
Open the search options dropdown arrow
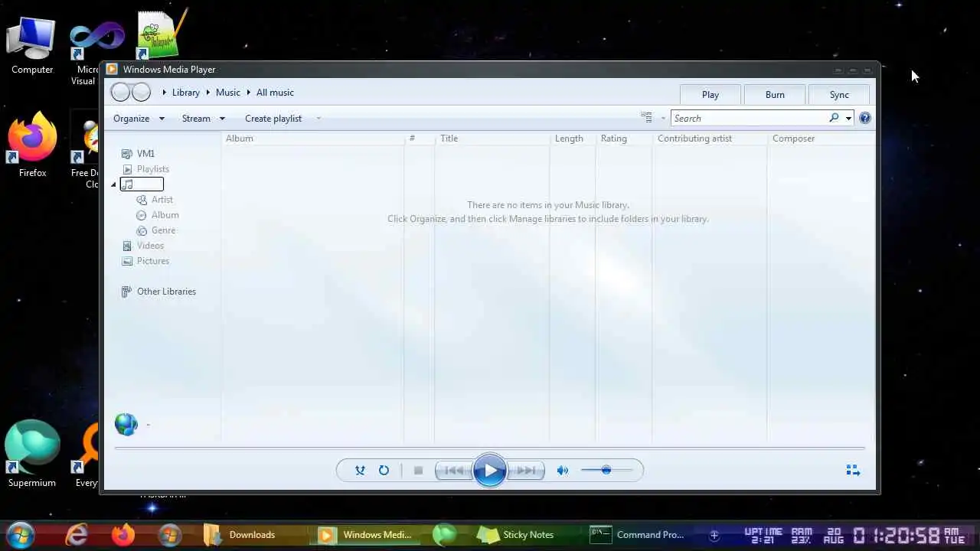pyautogui.click(x=848, y=119)
